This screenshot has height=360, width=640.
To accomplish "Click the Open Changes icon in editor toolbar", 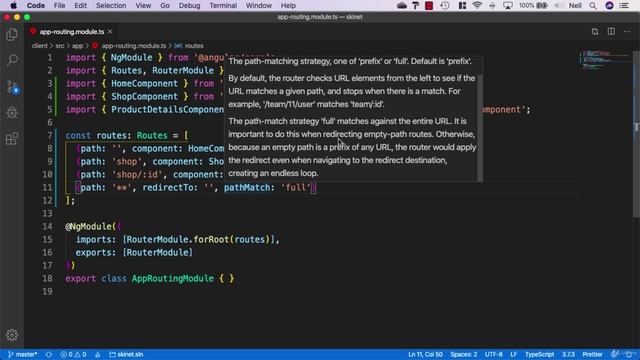I will coord(595,31).
